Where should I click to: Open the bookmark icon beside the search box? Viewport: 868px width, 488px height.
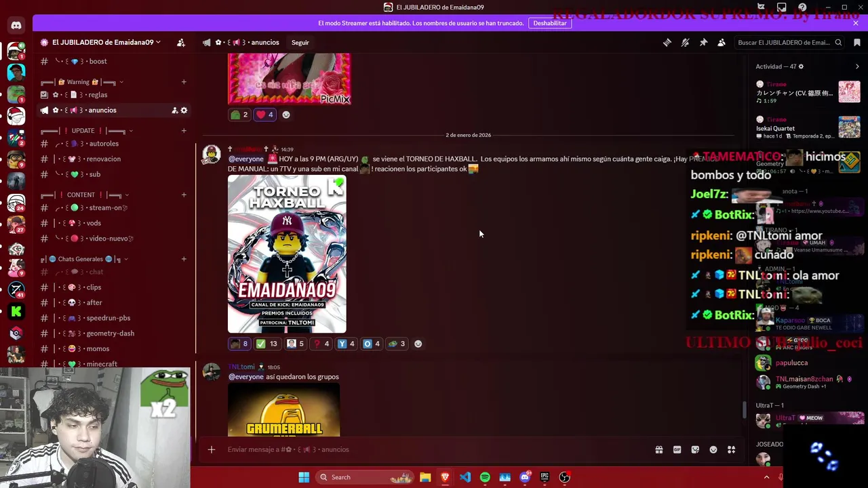click(x=857, y=42)
